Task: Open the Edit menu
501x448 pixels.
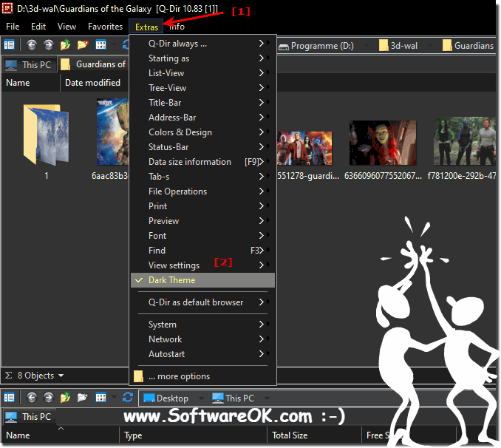Action: click(x=38, y=27)
